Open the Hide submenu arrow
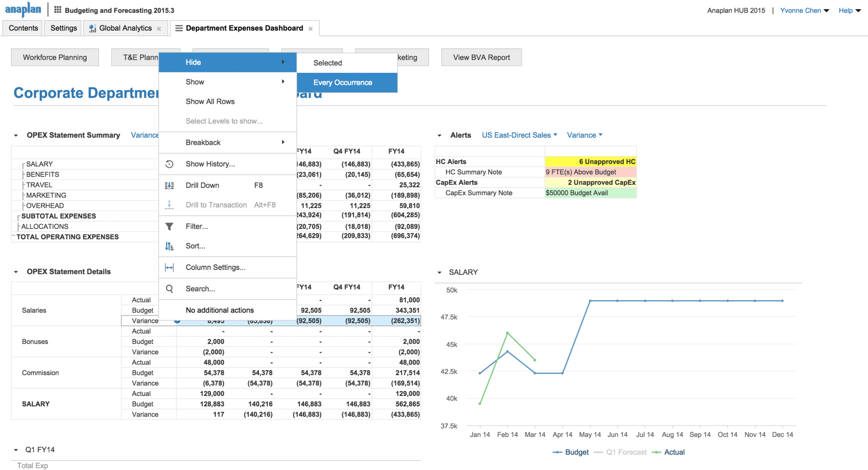 pos(283,62)
